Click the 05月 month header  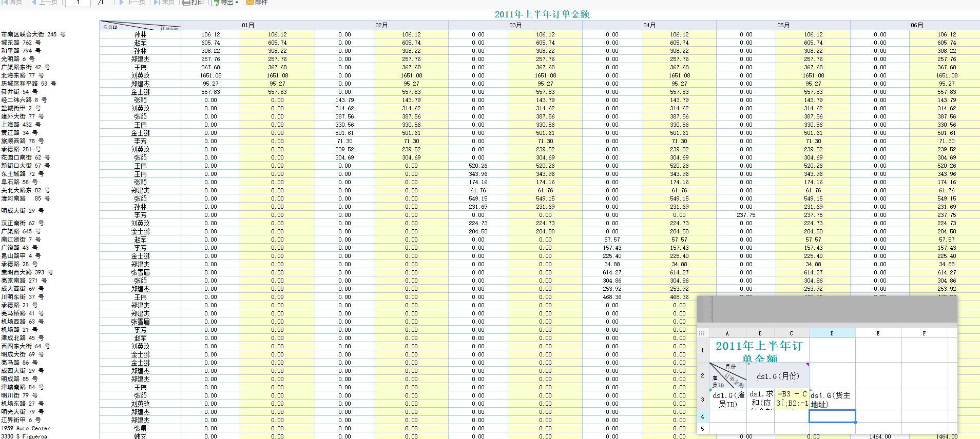[x=783, y=25]
